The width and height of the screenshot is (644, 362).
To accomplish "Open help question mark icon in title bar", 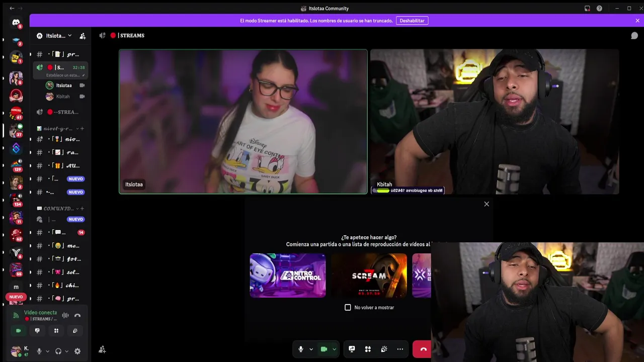I will 599,9.
